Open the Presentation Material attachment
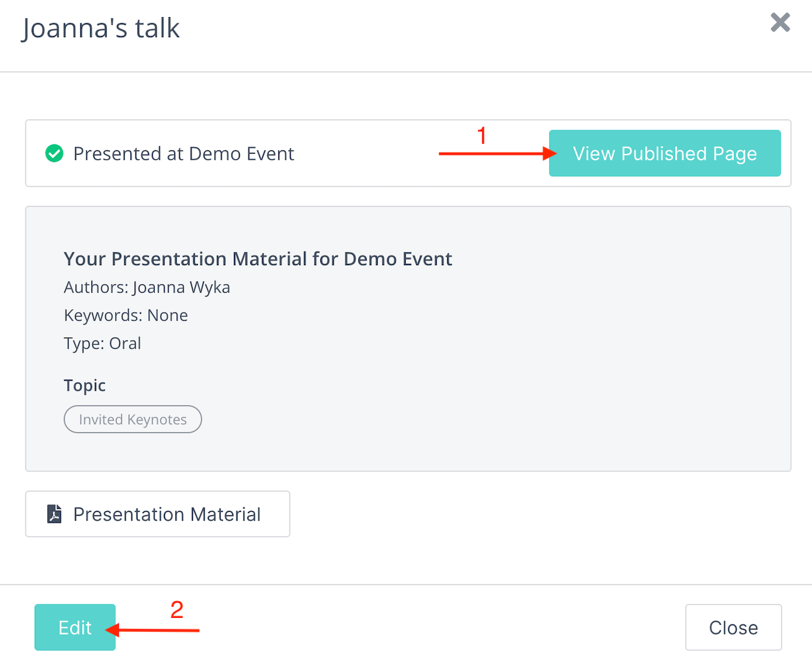Image resolution: width=812 pixels, height=663 pixels. click(158, 514)
